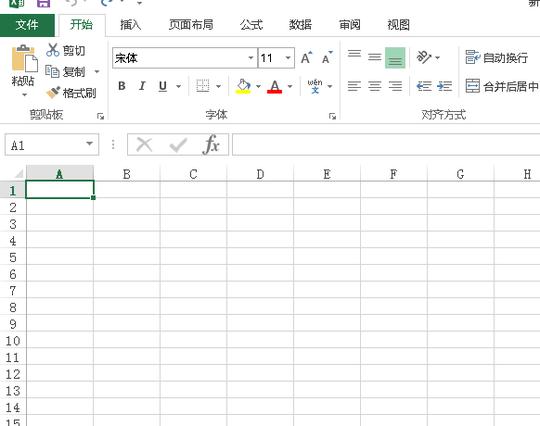Image resolution: width=540 pixels, height=426 pixels.
Task: Apply yellow fill color bucket
Action: tap(243, 86)
